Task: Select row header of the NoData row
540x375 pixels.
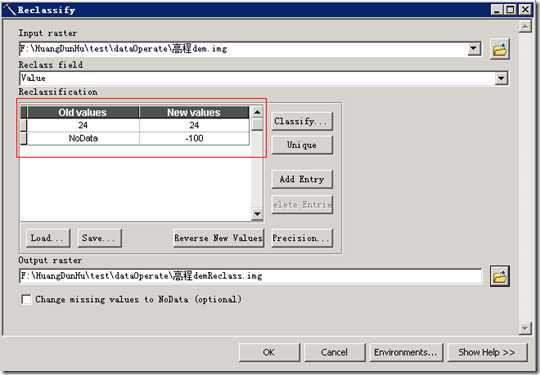Action: (23, 138)
